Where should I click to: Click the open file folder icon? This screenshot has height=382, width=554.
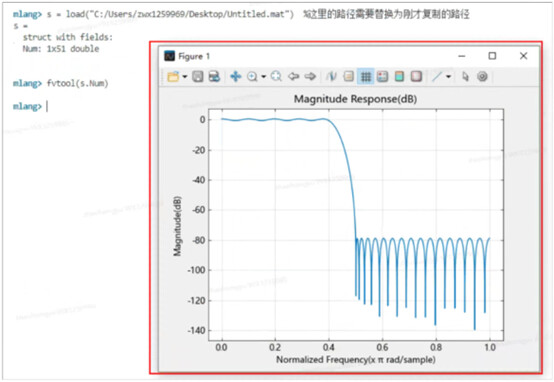tap(173, 76)
